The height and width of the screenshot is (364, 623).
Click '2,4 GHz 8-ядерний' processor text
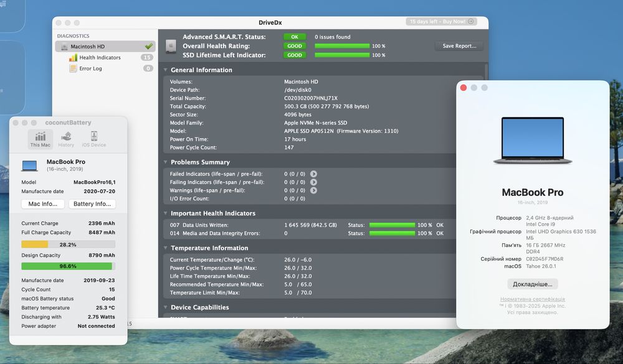click(x=549, y=218)
